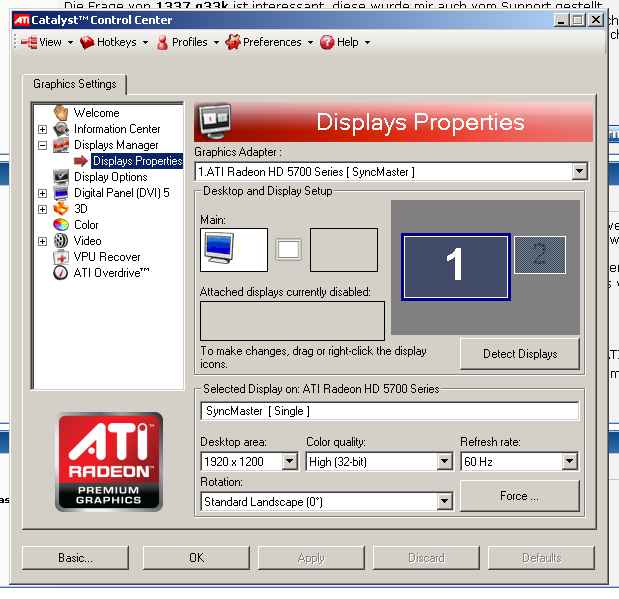The width and height of the screenshot is (619, 599).
Task: Click the Basic... button
Action: tap(75, 558)
